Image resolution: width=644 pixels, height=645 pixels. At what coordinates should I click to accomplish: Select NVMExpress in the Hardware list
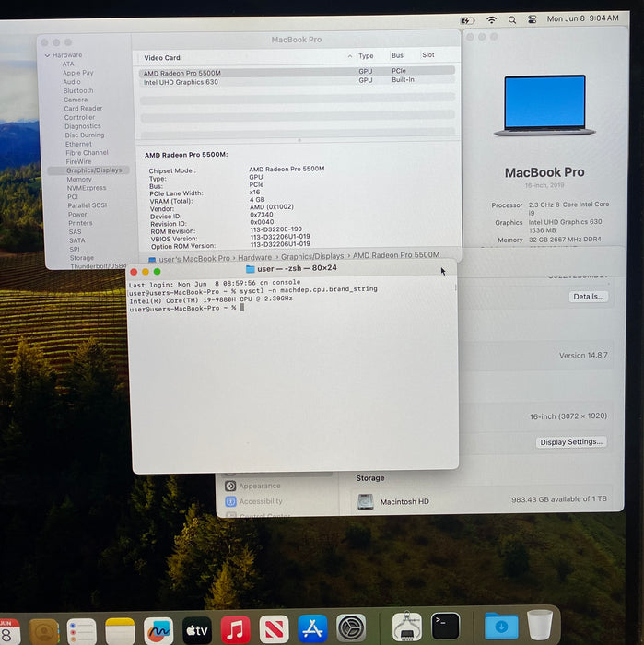tap(87, 188)
